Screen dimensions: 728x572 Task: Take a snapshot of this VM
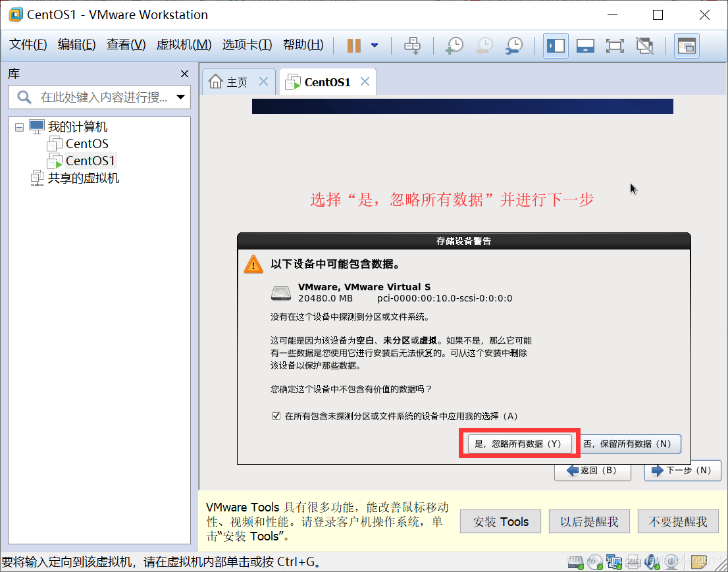click(x=454, y=45)
